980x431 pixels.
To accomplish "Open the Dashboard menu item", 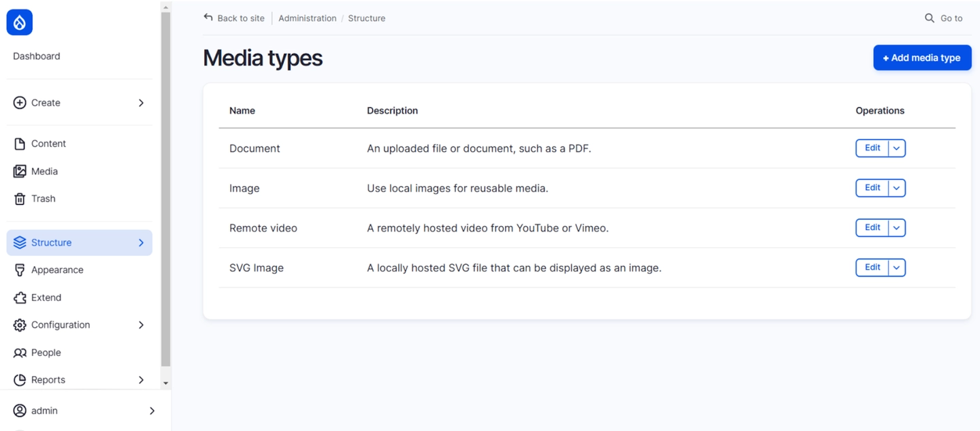I will click(x=37, y=56).
